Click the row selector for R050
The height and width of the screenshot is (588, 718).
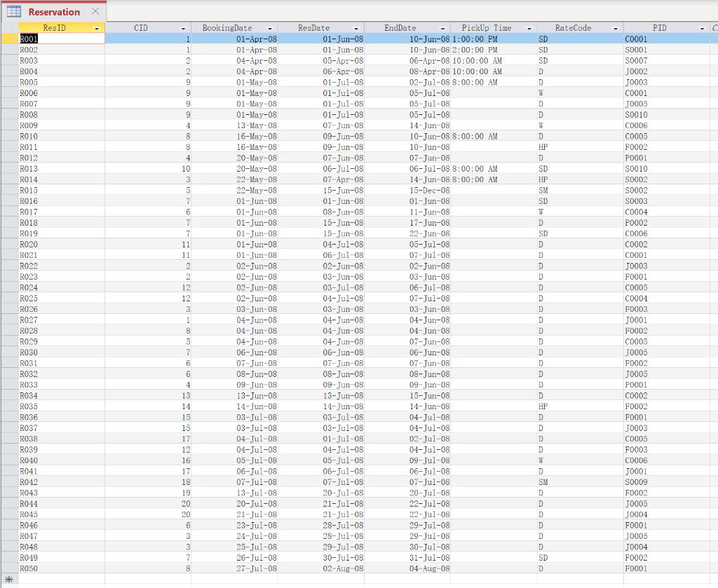[10, 568]
